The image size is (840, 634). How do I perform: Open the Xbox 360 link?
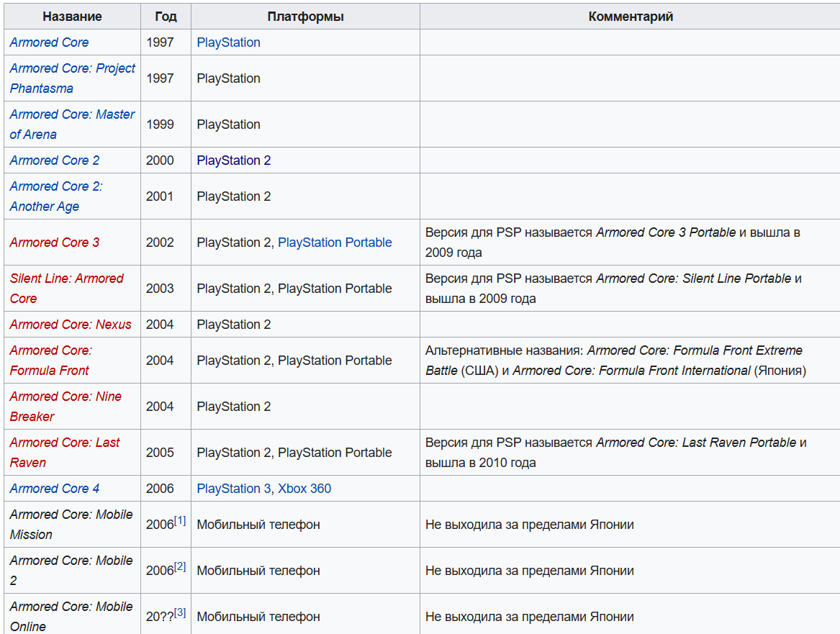[x=304, y=489]
